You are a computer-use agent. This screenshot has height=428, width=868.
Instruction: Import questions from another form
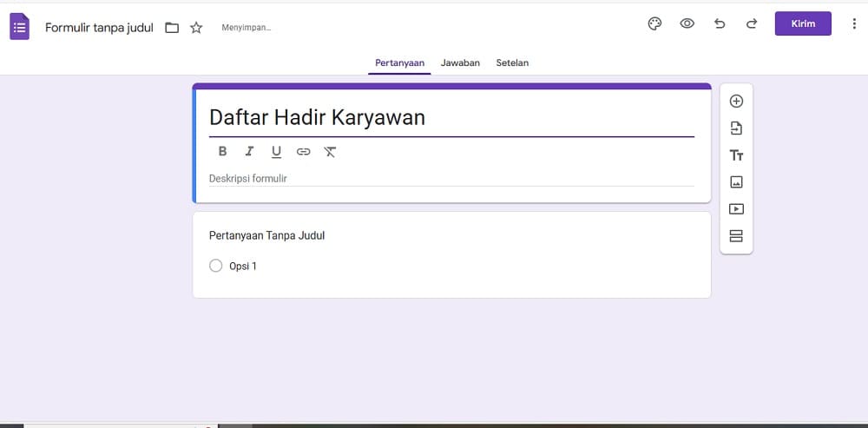(x=736, y=128)
